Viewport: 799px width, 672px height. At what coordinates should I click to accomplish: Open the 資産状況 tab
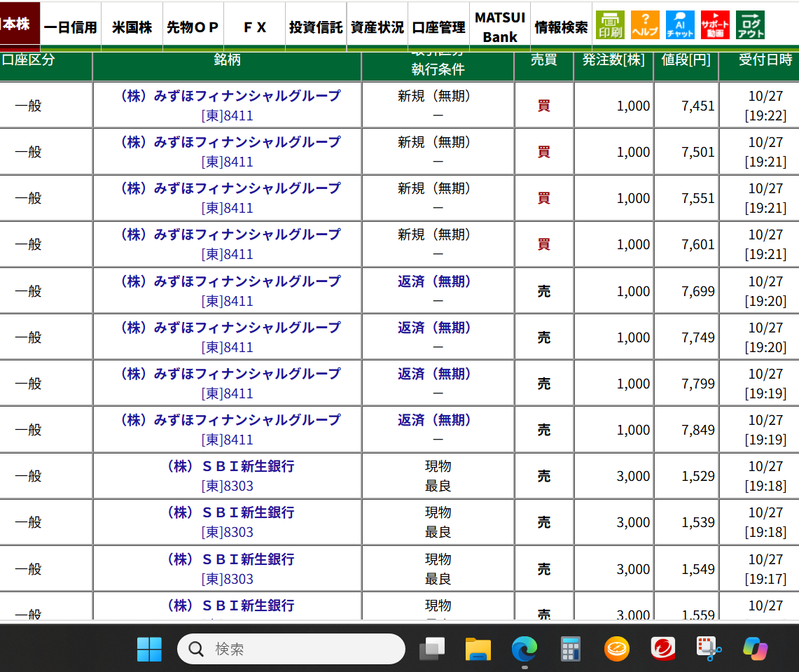click(377, 27)
